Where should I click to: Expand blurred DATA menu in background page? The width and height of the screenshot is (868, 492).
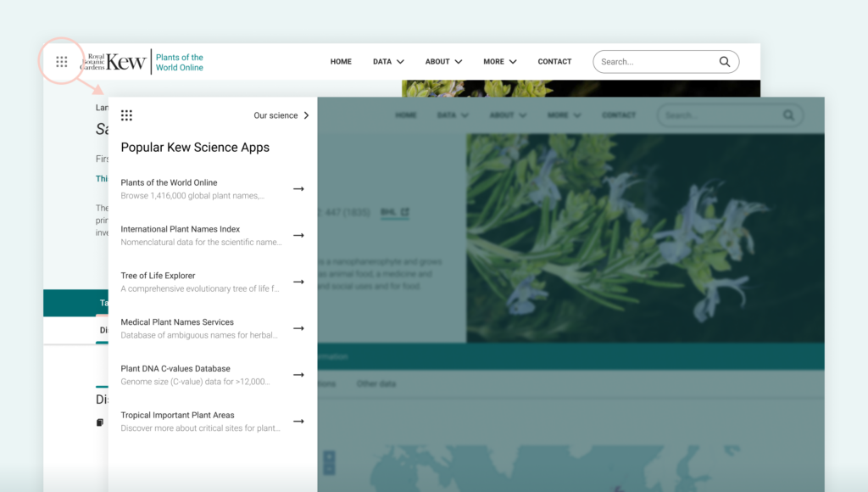pyautogui.click(x=453, y=115)
